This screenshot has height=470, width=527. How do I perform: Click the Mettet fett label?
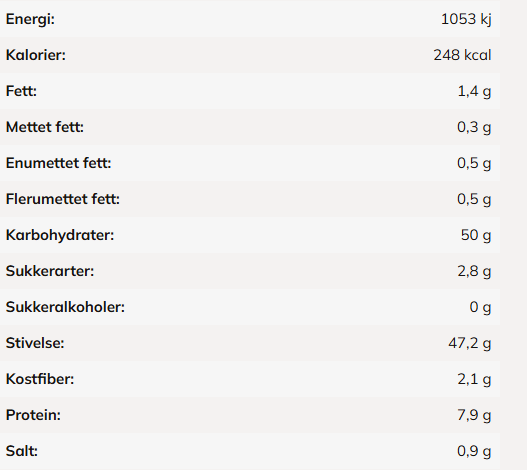(45, 127)
